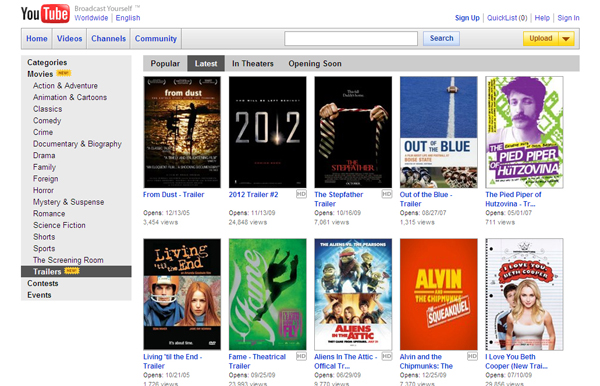Select Classics category
600x386 pixels.
[x=47, y=109]
